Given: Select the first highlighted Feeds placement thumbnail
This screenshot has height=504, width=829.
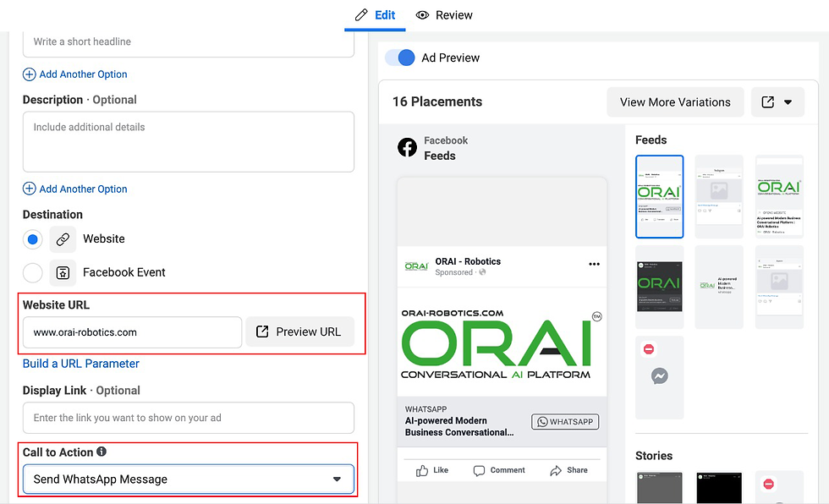Looking at the screenshot, I should coord(659,196).
